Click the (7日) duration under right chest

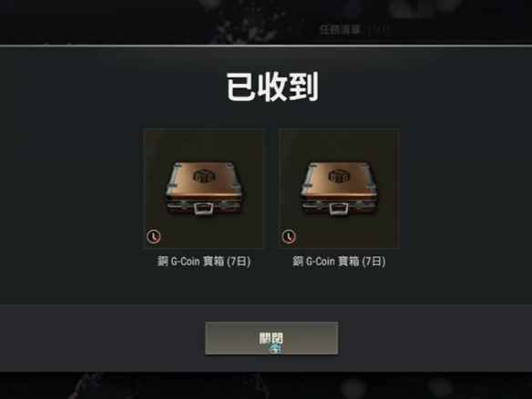pyautogui.click(x=373, y=261)
